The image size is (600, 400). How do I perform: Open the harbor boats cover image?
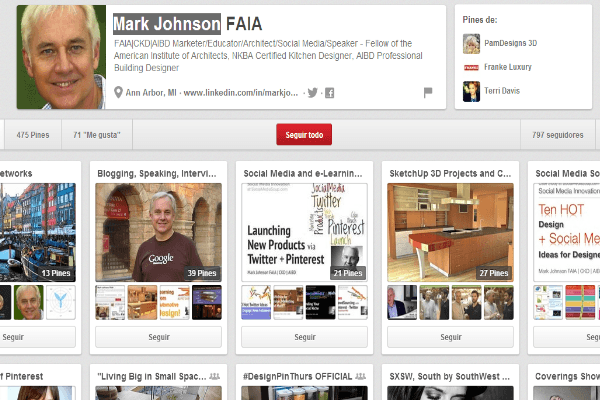(38, 232)
